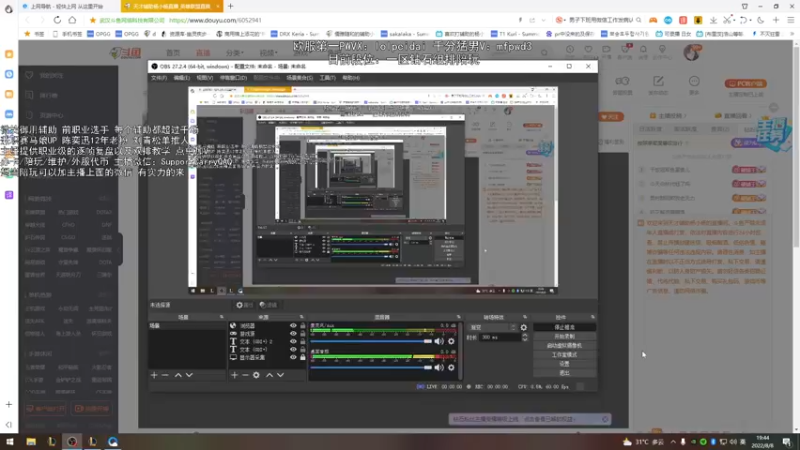This screenshot has width=800, height=450.
Task: Open a new browser tab with plus icon
Action: 231,6
